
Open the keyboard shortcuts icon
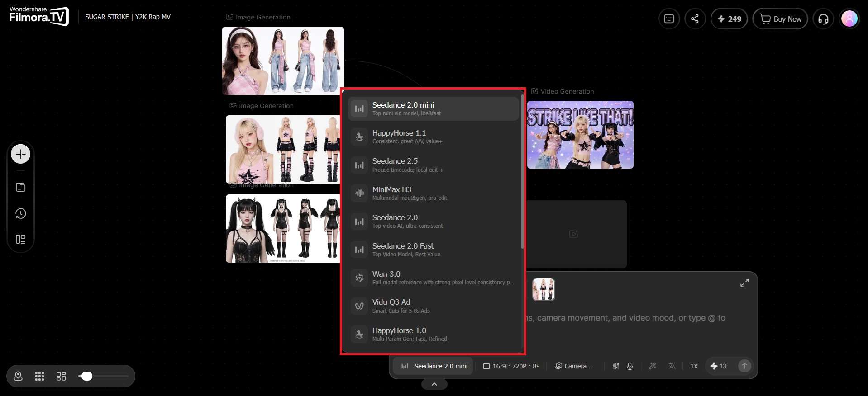(x=669, y=19)
